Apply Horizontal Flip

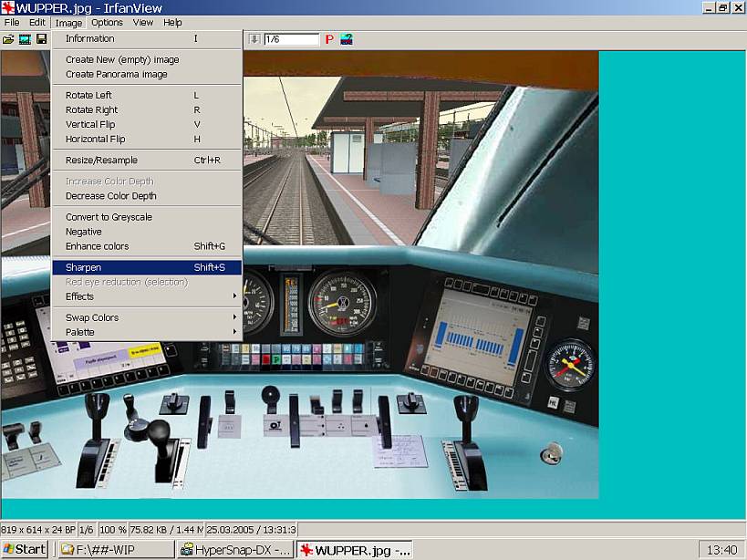click(x=147, y=139)
